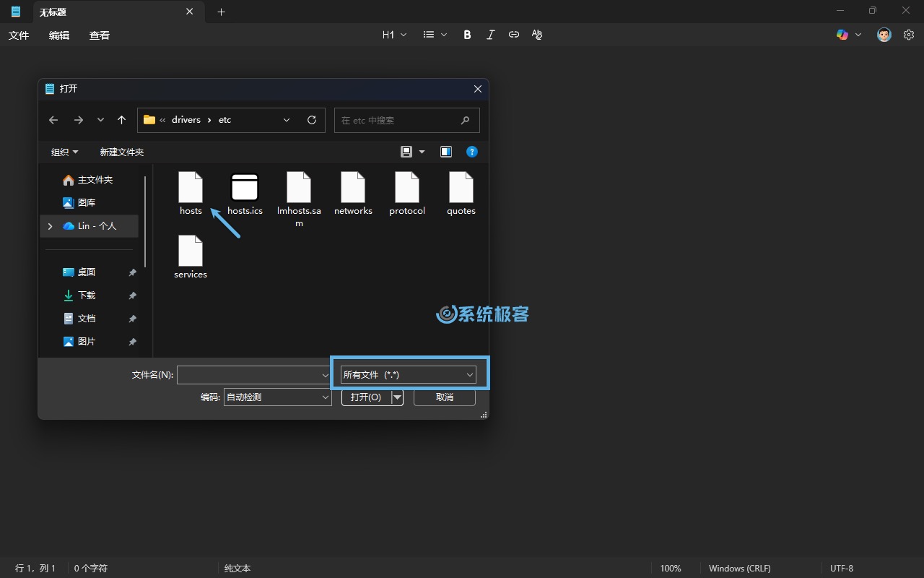Expand the file type filter dropdown
Image resolution: width=924 pixels, height=578 pixels.
pyautogui.click(x=408, y=375)
